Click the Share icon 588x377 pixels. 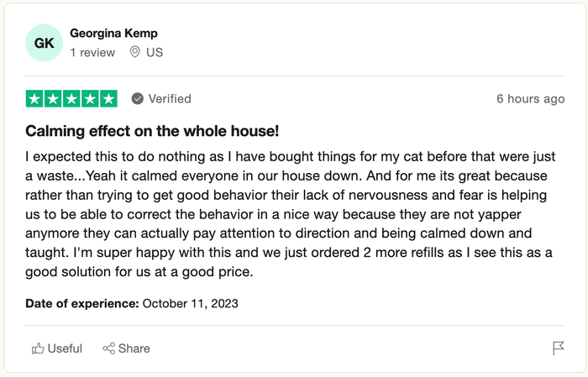coord(108,348)
